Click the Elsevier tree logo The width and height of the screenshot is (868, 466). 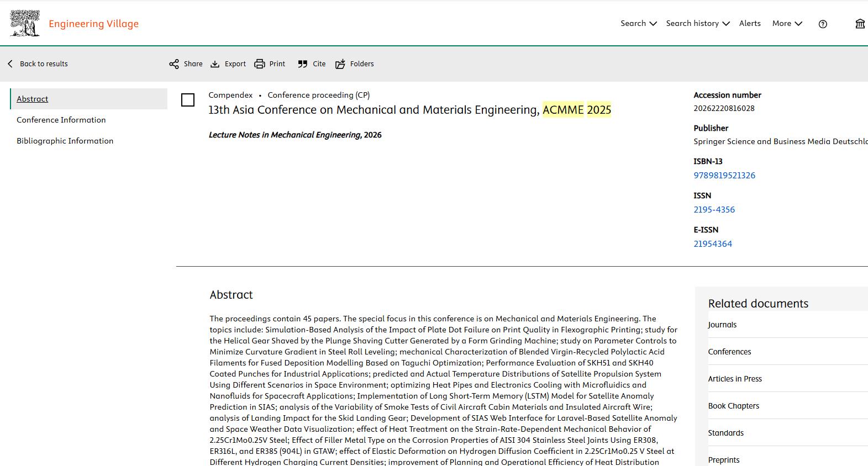pyautogui.click(x=25, y=24)
